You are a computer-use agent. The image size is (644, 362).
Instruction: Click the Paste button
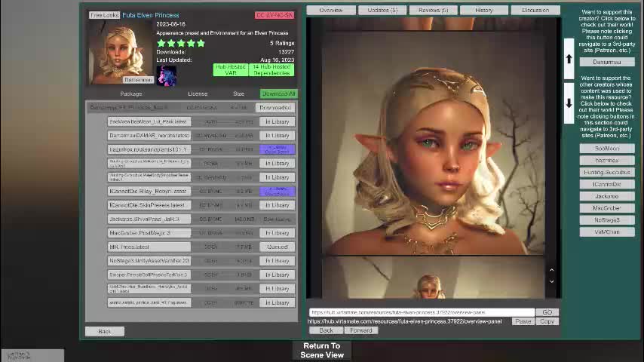tap(523, 321)
